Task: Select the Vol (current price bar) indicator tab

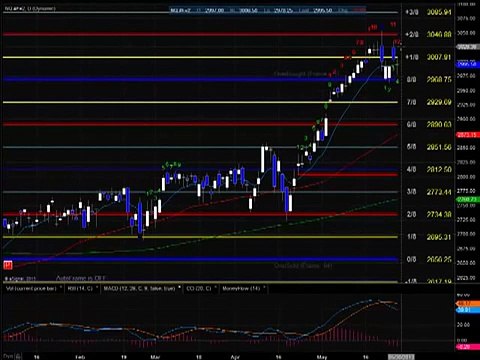Action: point(31,288)
